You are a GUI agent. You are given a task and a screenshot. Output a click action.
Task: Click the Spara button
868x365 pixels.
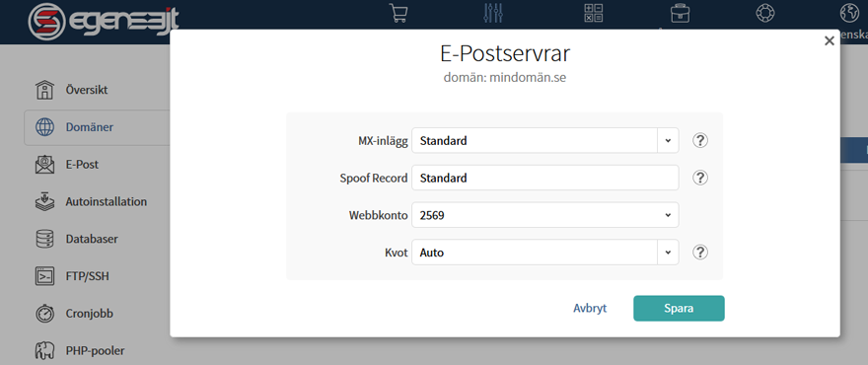[679, 308]
